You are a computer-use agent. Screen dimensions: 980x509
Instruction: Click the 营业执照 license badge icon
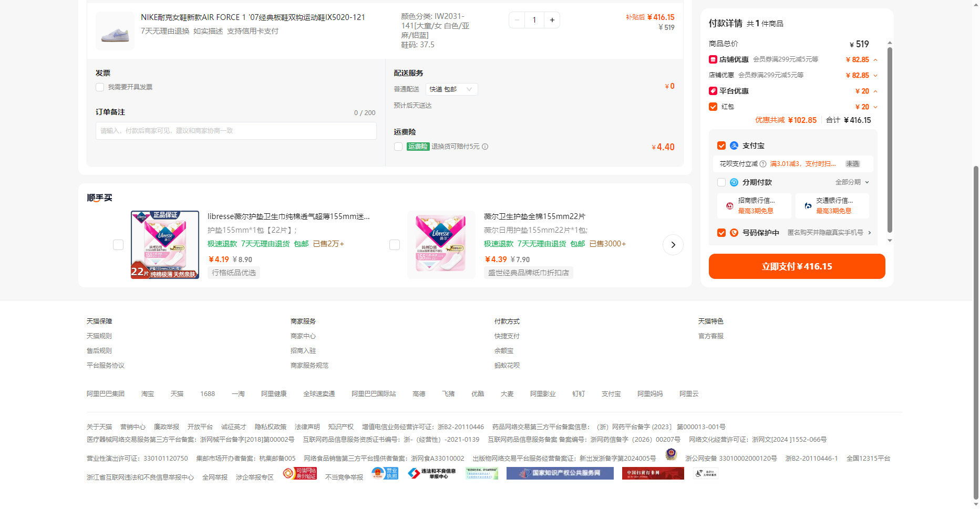pyautogui.click(x=385, y=473)
